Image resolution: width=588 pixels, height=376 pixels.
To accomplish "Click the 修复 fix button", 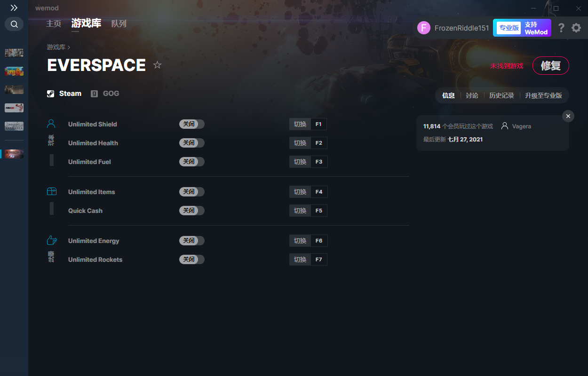I will tap(551, 66).
